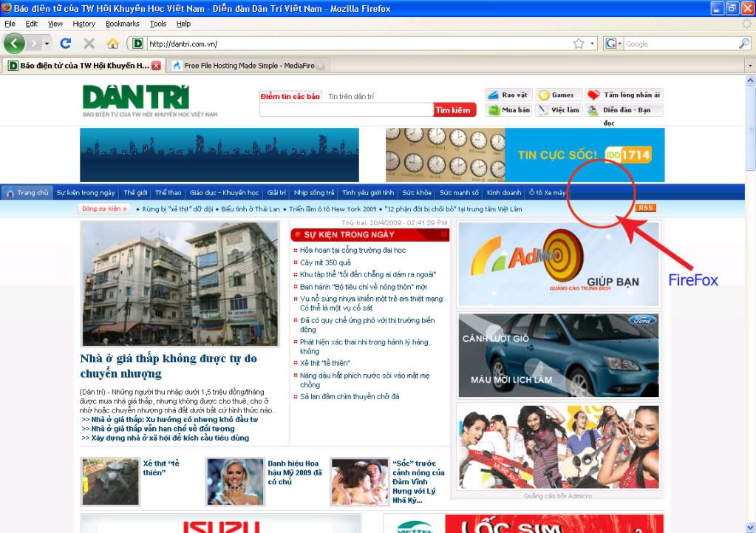Screen dimensions: 756x533
Task: Open the Edit menu
Action: [31, 24]
